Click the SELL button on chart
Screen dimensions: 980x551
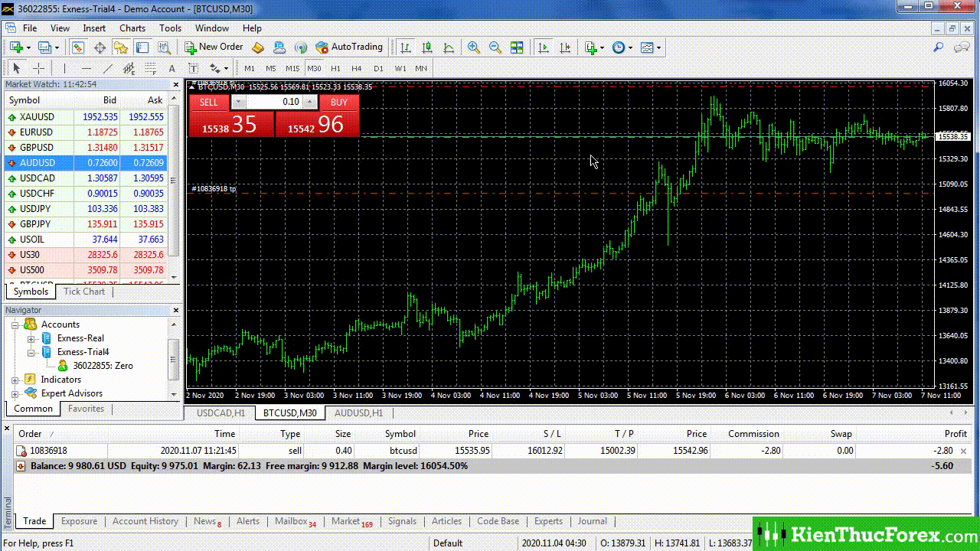pyautogui.click(x=209, y=102)
